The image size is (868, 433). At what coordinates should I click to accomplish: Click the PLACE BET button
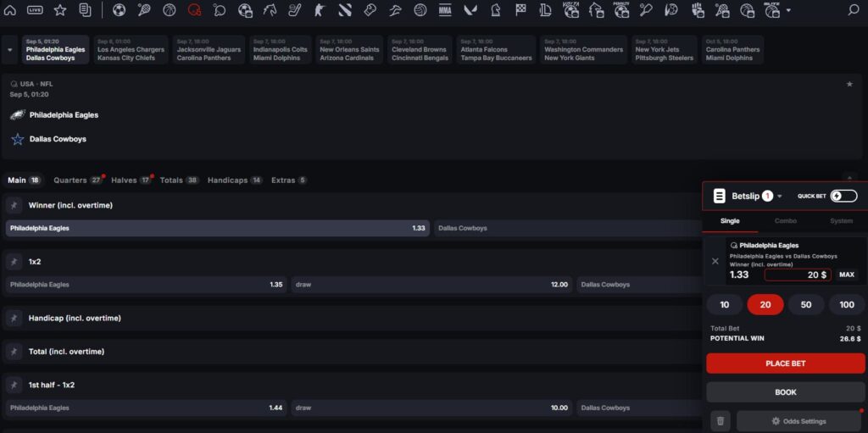point(786,364)
